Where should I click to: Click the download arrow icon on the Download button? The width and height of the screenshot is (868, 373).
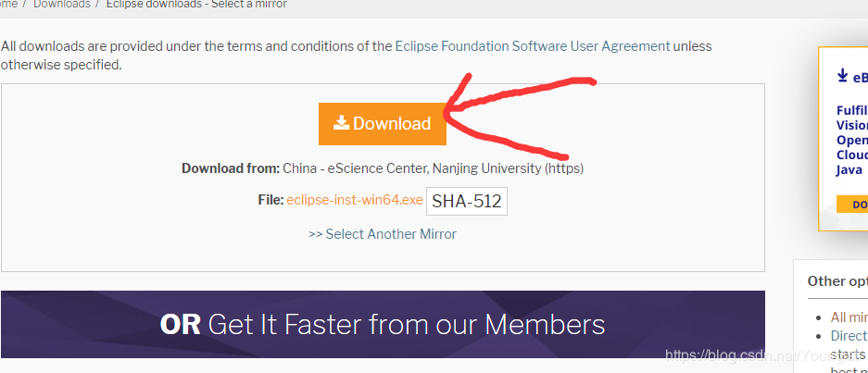click(341, 122)
